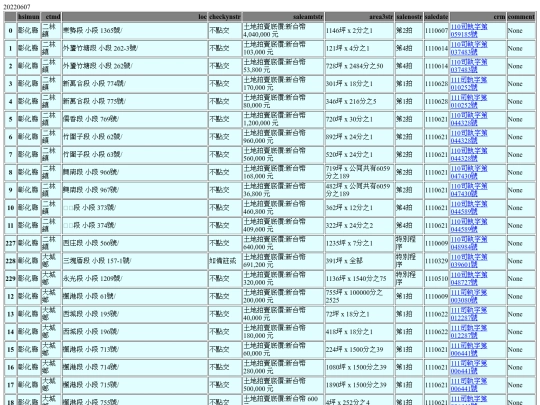Click the 'saledate' column header
The image size is (540, 405).
coord(436,17)
